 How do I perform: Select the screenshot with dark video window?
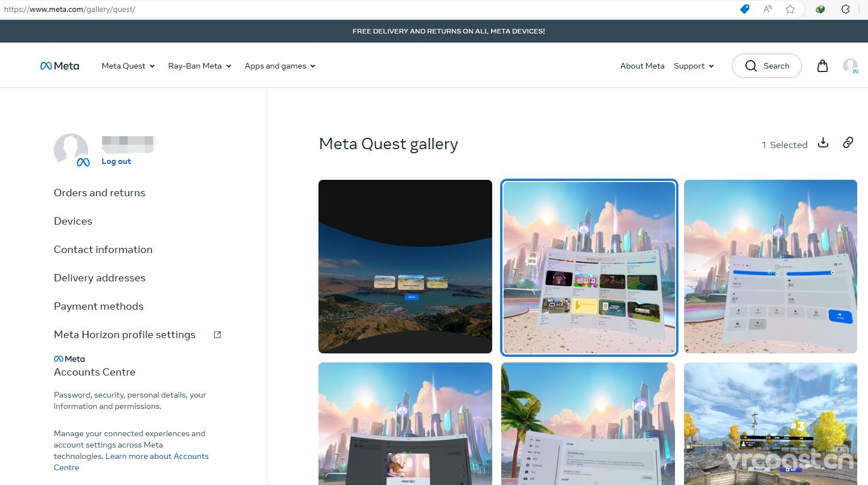[405, 424]
